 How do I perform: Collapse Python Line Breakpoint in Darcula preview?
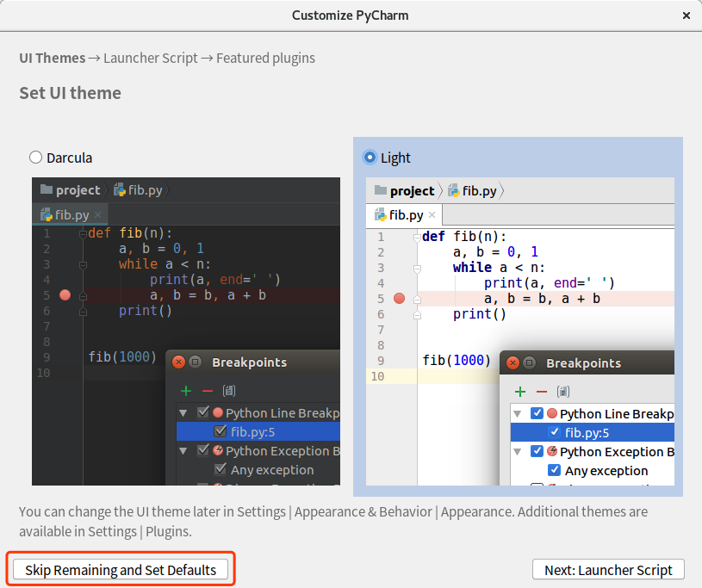pos(183,413)
